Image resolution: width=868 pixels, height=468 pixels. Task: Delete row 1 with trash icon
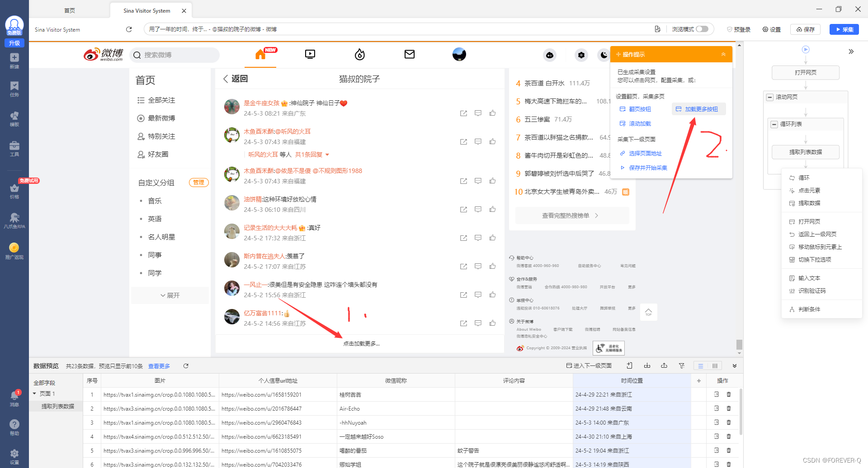[729, 394]
